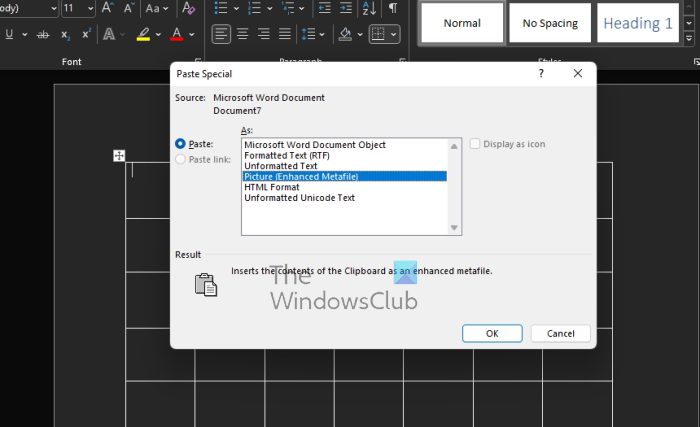Open the font size 11 dropdown
Viewport: 700px width, 427px height.
(x=91, y=8)
